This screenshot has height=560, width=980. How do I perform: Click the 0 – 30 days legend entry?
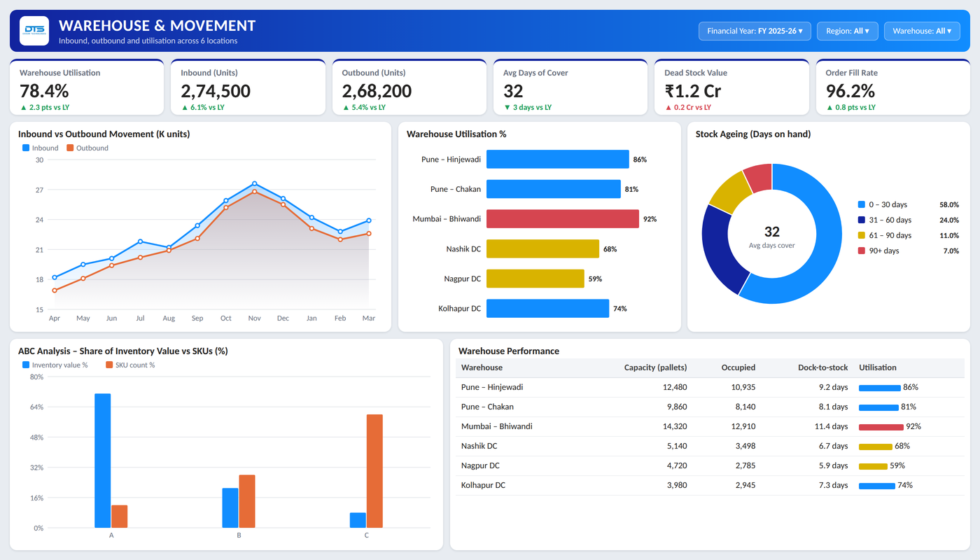[x=908, y=204]
